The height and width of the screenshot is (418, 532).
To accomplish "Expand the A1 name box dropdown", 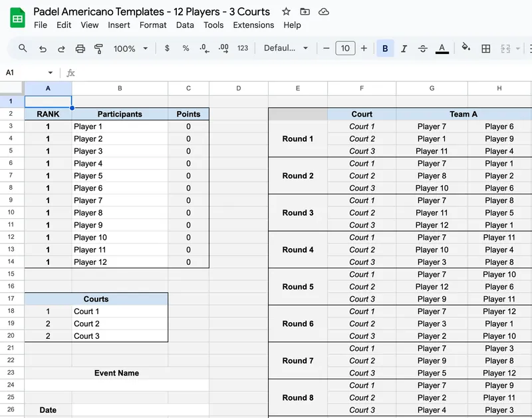I will point(50,73).
